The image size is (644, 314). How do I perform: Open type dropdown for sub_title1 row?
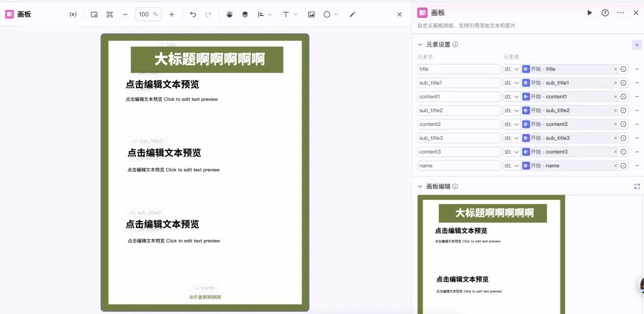click(512, 83)
